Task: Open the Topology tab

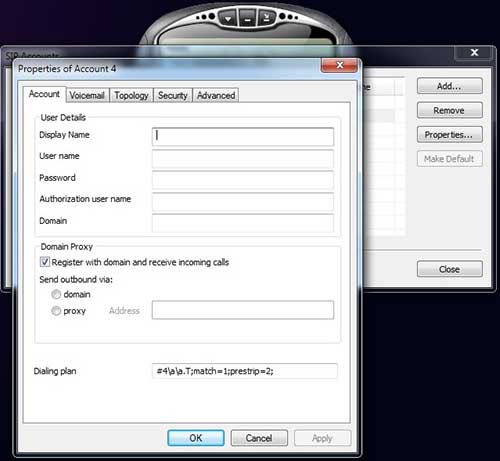Action: (131, 96)
